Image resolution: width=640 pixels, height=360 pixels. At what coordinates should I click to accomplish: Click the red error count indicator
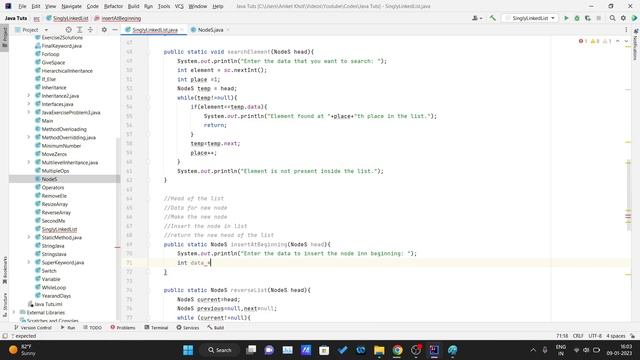(583, 41)
